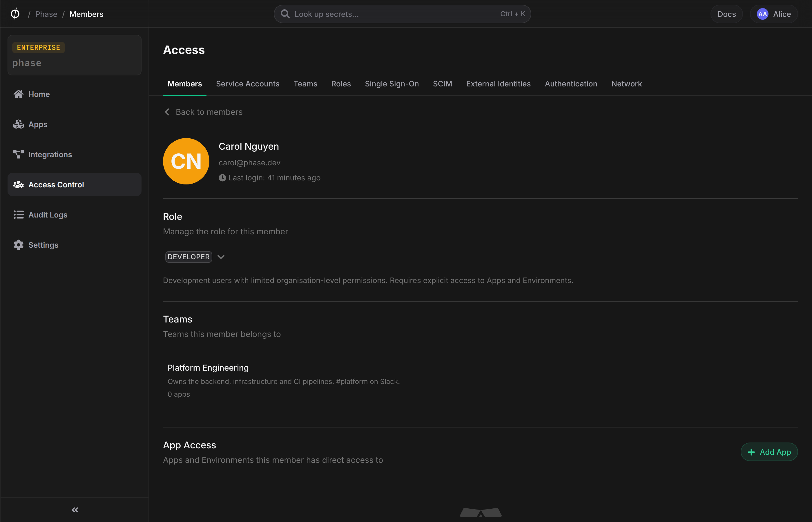Click the Audit Logs list icon
812x522 pixels.
(x=18, y=215)
